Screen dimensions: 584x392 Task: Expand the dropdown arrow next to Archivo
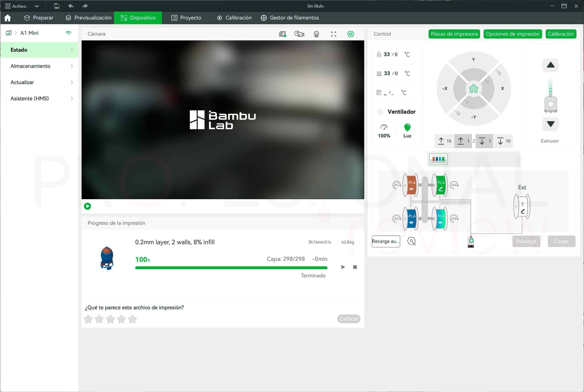36,6
